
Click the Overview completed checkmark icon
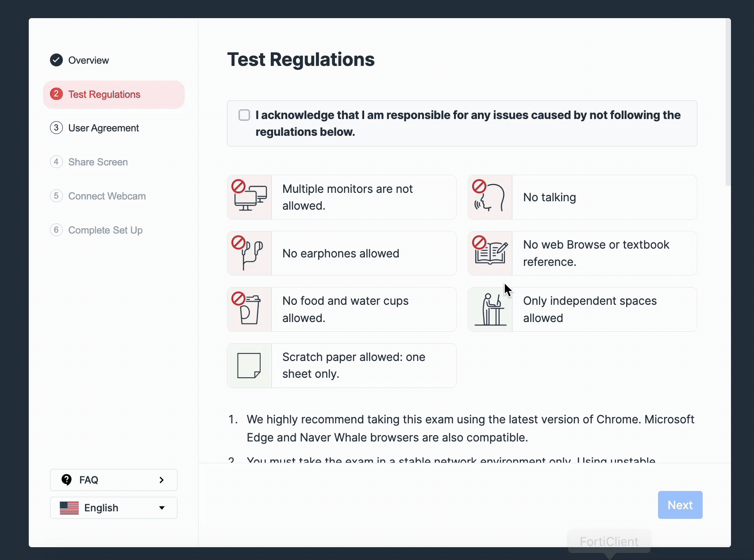coord(56,60)
